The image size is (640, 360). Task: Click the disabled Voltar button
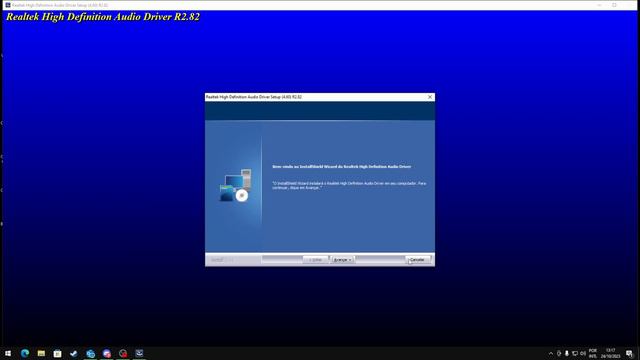coord(316,260)
